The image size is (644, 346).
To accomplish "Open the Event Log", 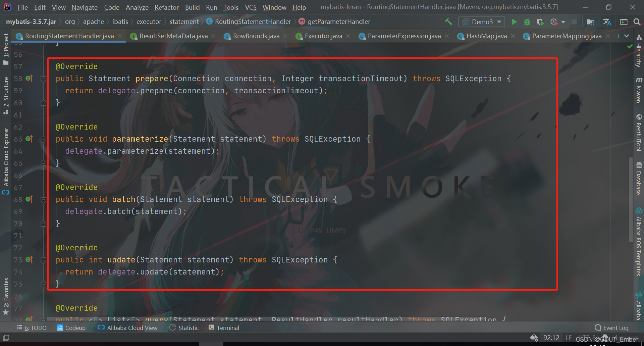I will (x=612, y=328).
